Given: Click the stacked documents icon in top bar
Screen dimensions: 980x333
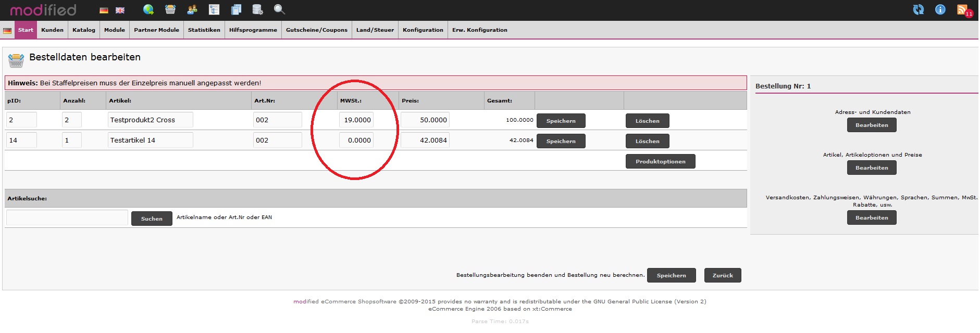Looking at the screenshot, I should tap(236, 9).
